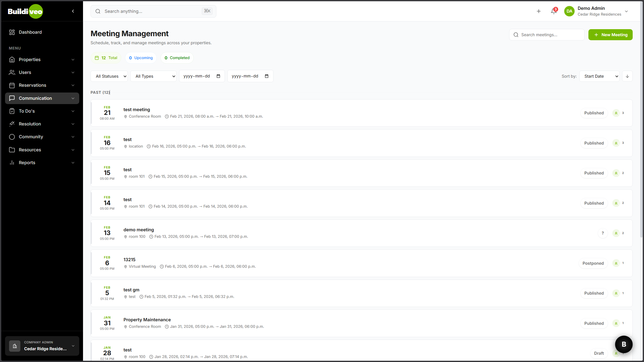Click the notifications bell icon
Screen dimensions: 644x362
[553, 11]
